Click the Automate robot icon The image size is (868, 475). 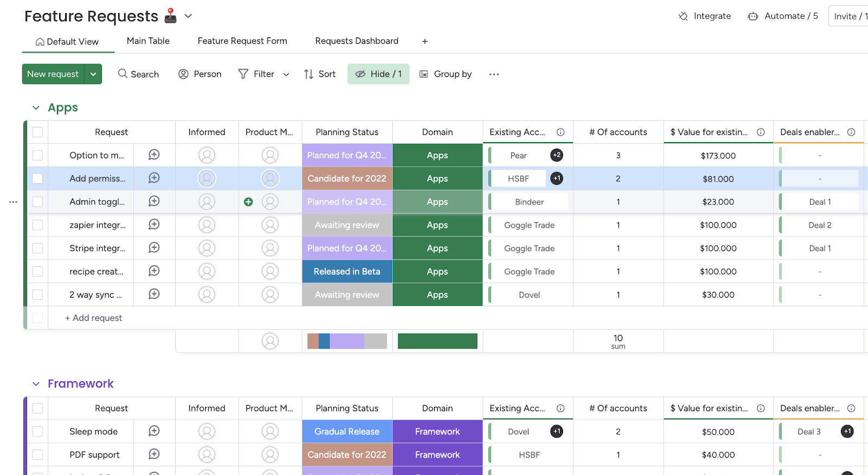[753, 16]
